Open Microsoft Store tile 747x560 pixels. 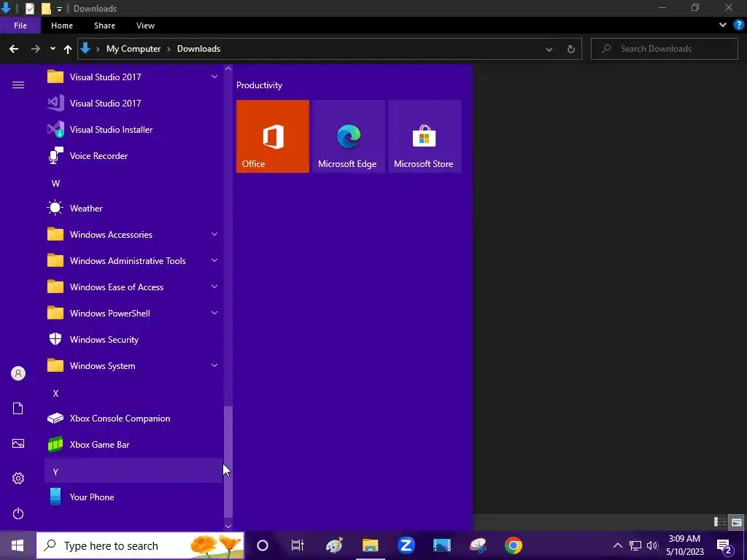pyautogui.click(x=425, y=136)
